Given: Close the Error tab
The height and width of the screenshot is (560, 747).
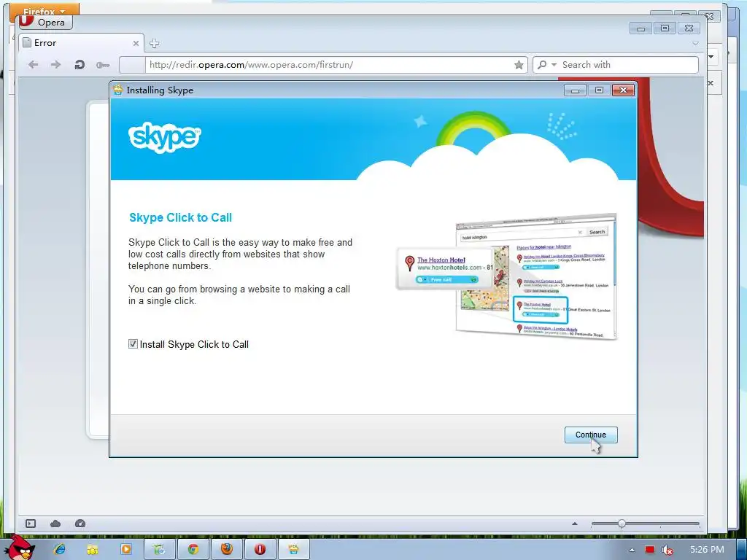Looking at the screenshot, I should (136, 43).
